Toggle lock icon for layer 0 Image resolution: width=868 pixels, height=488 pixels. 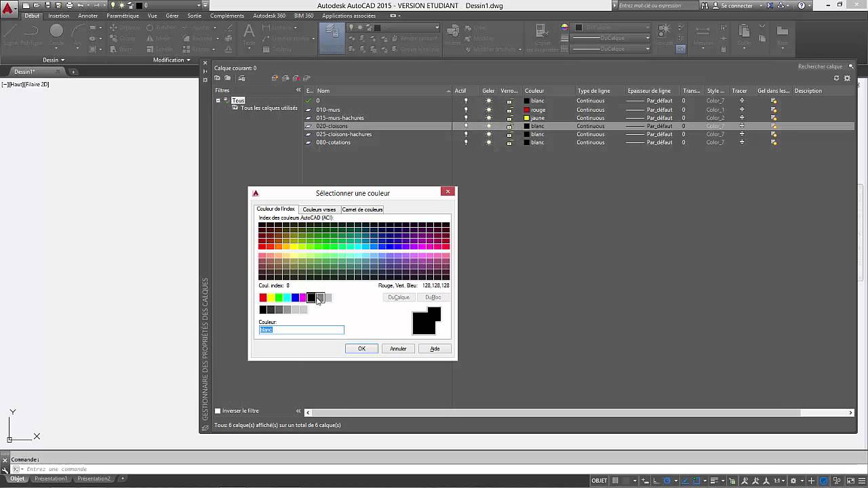point(509,101)
